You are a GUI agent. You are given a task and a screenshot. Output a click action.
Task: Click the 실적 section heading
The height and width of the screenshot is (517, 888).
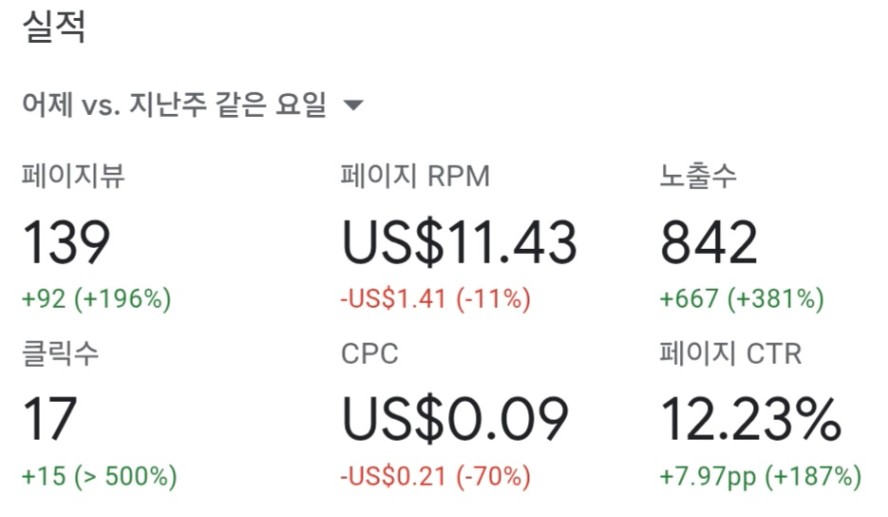[x=54, y=27]
